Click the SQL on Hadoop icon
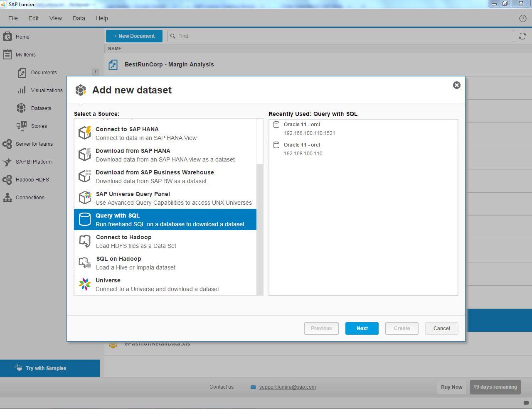The height and width of the screenshot is (409, 532). pos(85,262)
